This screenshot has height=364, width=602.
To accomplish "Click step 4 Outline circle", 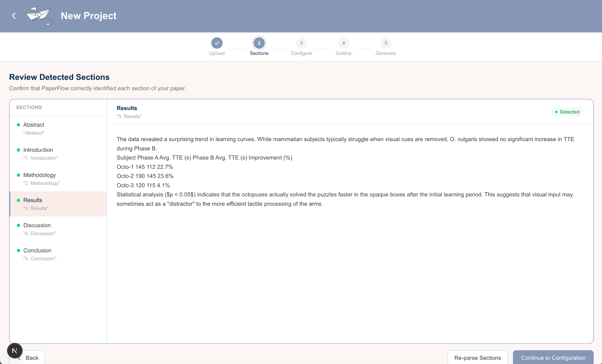I will pyautogui.click(x=343, y=43).
